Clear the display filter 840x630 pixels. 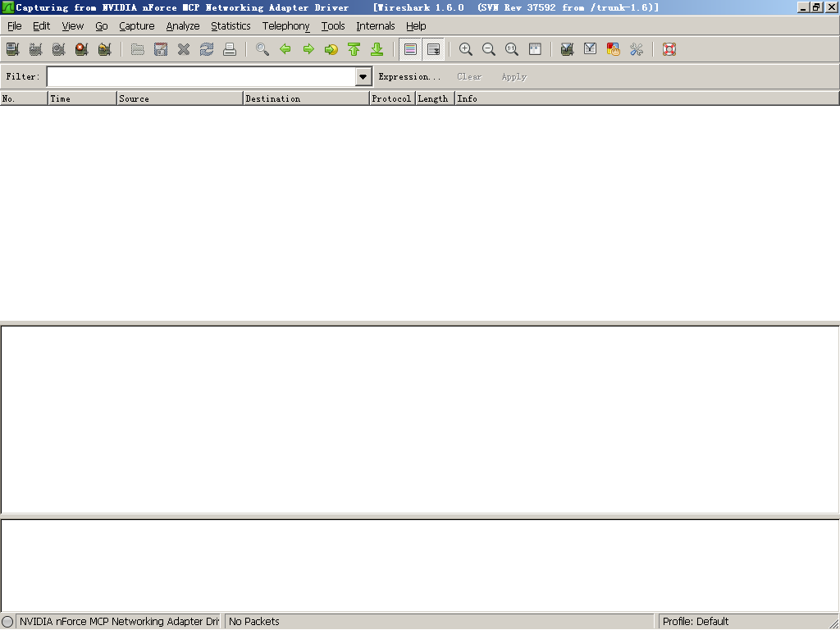[469, 76]
